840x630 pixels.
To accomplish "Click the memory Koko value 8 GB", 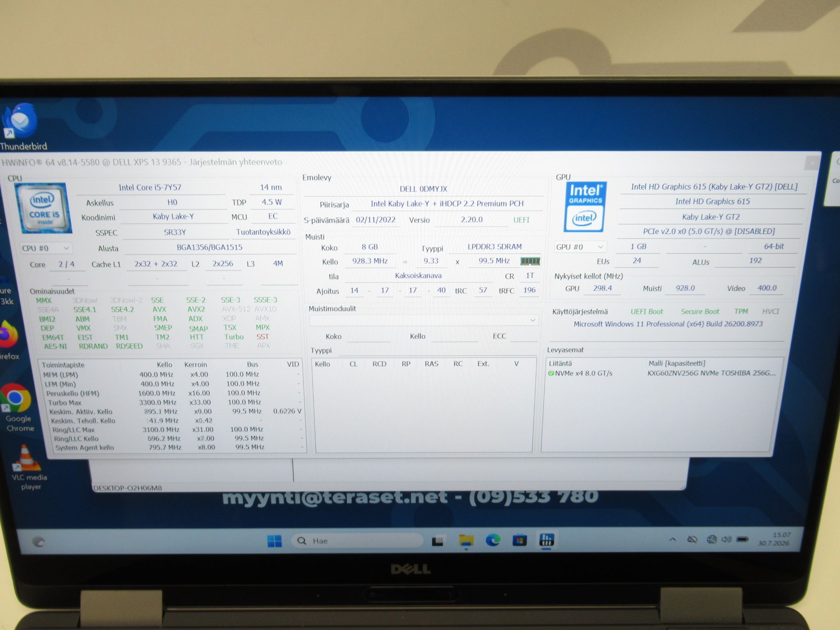I will (370, 247).
